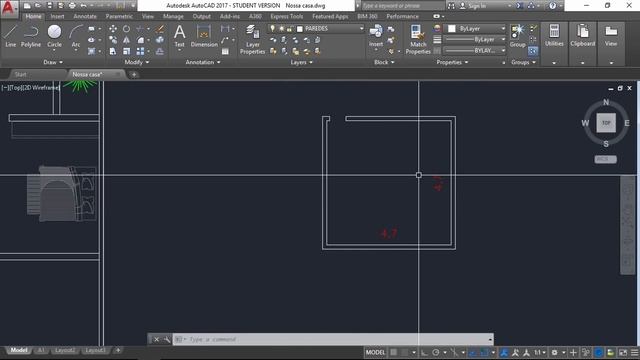Switch to the A1 layout tab
This screenshot has width=640, height=360.
(41, 350)
